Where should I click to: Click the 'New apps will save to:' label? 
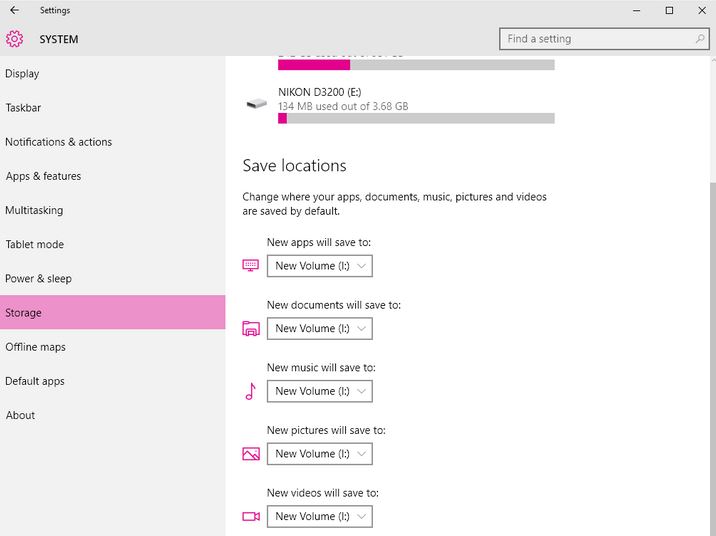319,242
